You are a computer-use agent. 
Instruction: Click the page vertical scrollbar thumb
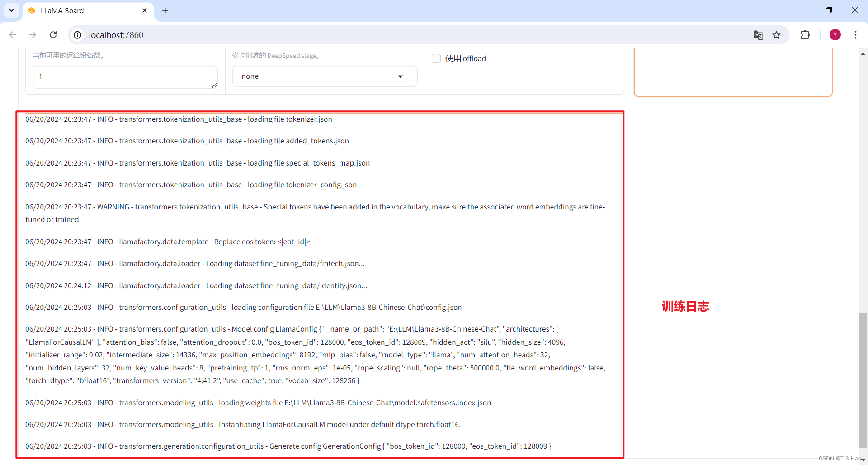tap(863, 380)
